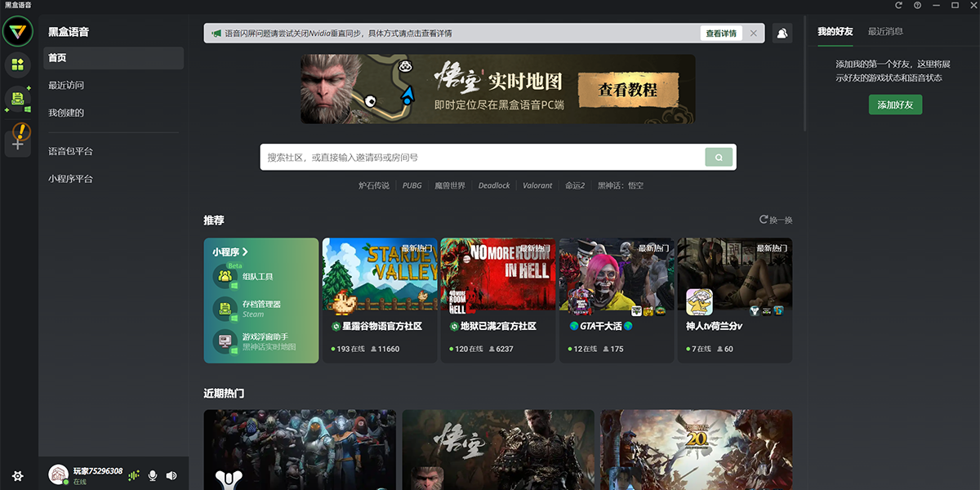Click the member count 6237

501,349
